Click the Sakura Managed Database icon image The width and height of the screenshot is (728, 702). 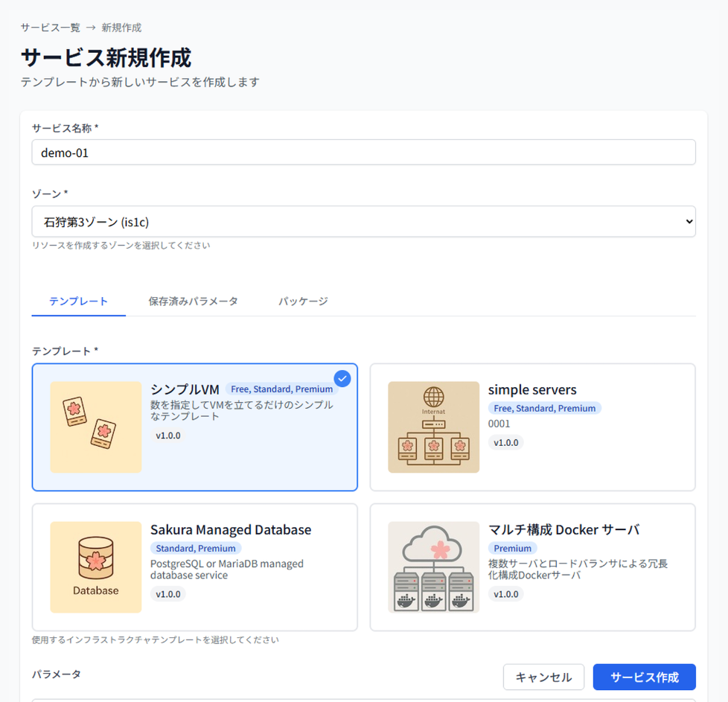pyautogui.click(x=95, y=567)
